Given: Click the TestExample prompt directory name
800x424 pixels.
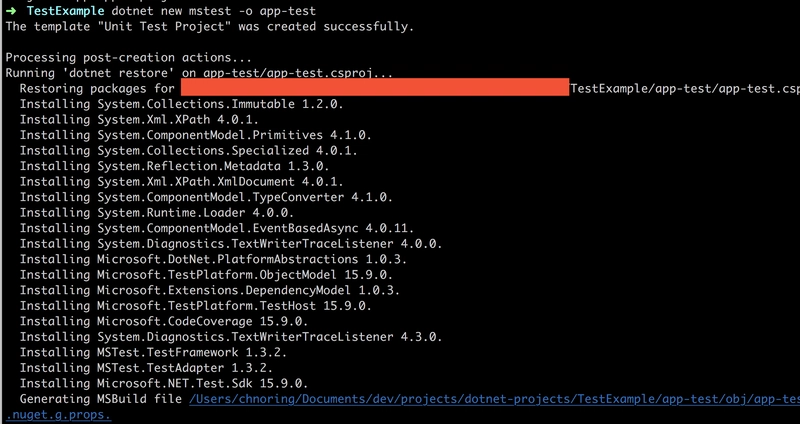Looking at the screenshot, I should pos(65,11).
